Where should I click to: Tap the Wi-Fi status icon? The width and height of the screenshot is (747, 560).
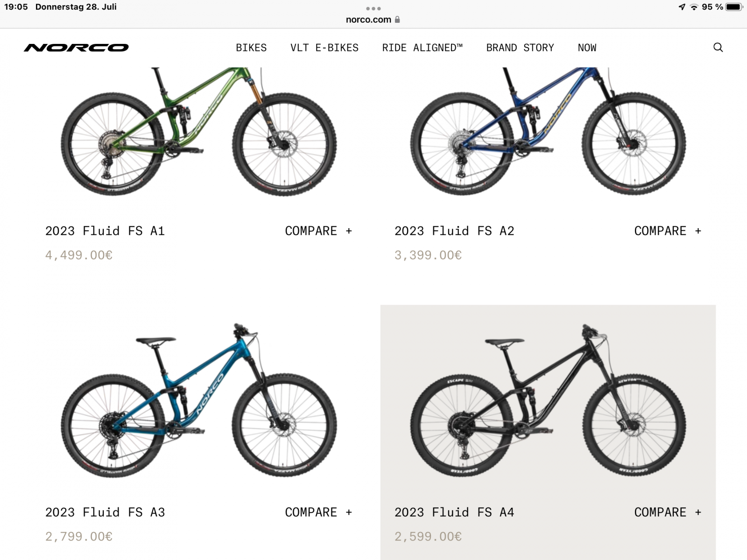(x=694, y=7)
